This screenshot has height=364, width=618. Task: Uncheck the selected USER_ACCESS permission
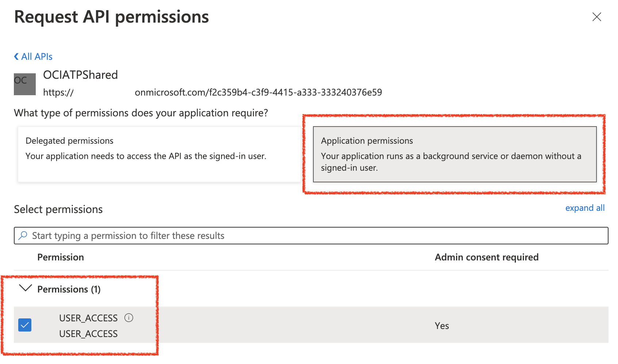tap(24, 325)
